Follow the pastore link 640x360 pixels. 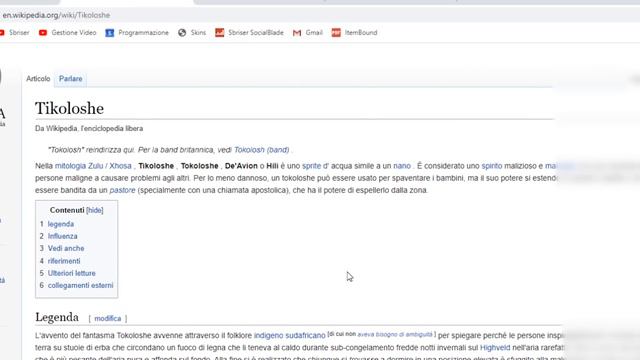coord(122,190)
